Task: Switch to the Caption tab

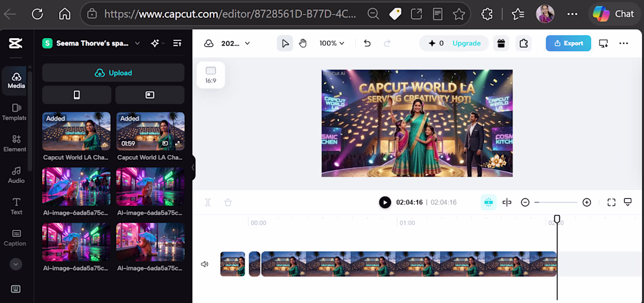Action: (15, 238)
